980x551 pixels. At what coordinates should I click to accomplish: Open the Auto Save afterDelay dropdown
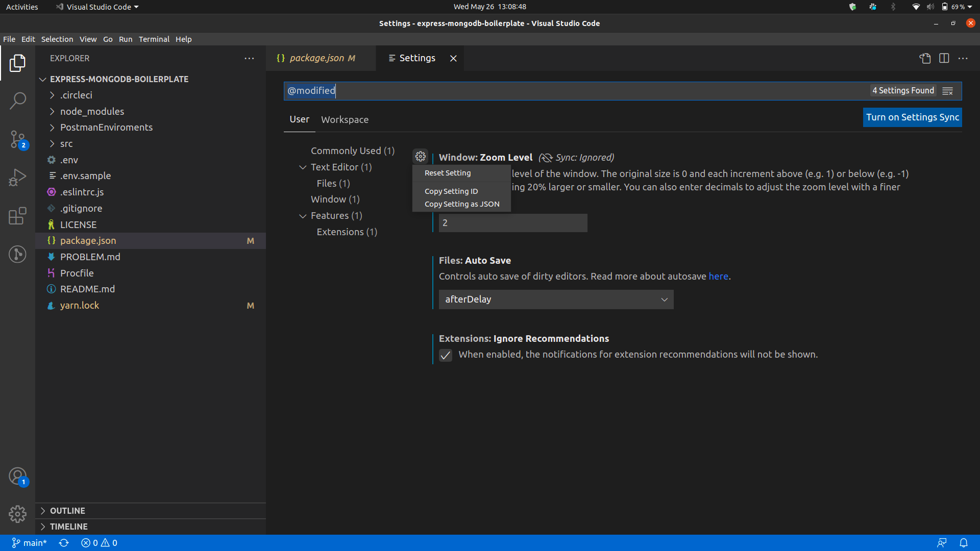[x=556, y=299]
